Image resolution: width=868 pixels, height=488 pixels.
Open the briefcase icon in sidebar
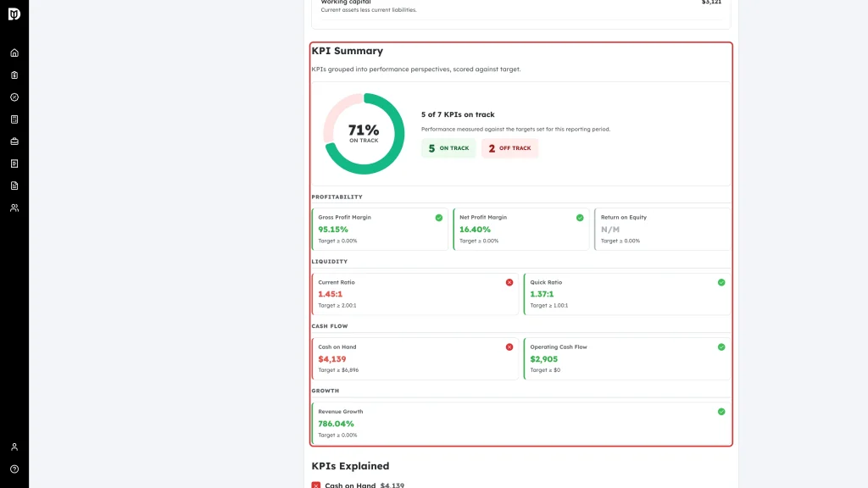click(14, 141)
